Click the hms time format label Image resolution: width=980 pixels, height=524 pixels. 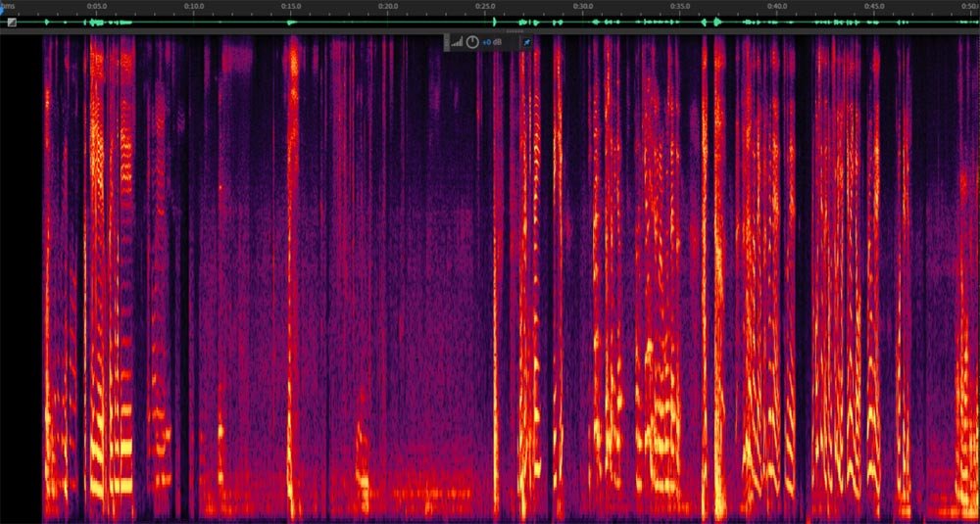tap(8, 6)
